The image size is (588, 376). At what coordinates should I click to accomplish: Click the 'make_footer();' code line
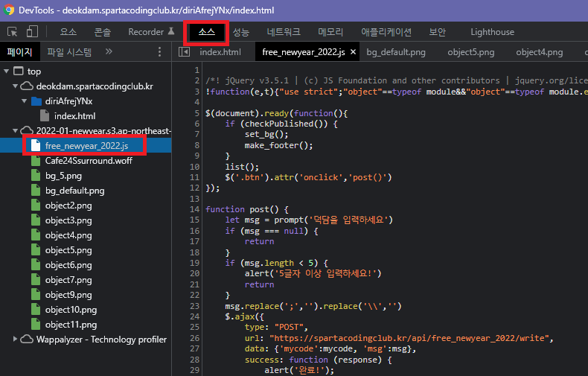coord(278,145)
